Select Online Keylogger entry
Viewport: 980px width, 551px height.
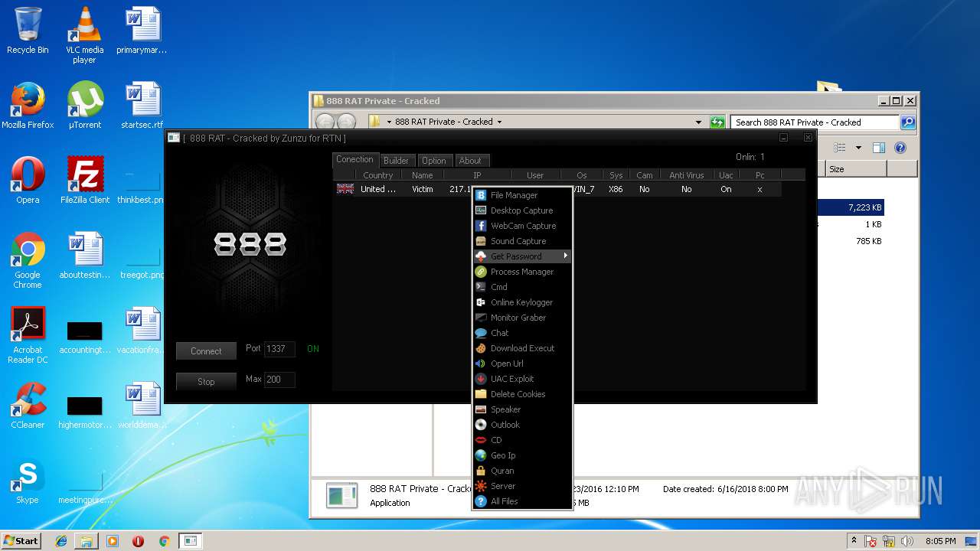tap(522, 302)
